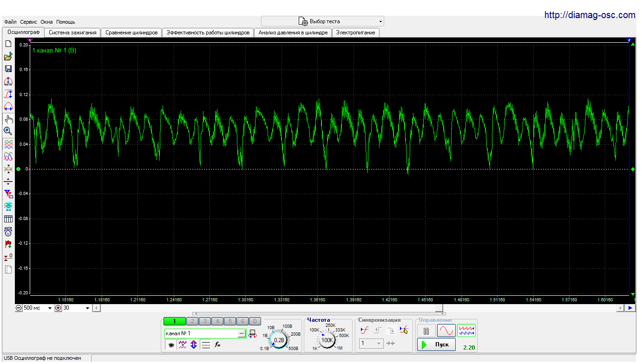
Task: Open the Помощь menu
Action: coord(66,22)
